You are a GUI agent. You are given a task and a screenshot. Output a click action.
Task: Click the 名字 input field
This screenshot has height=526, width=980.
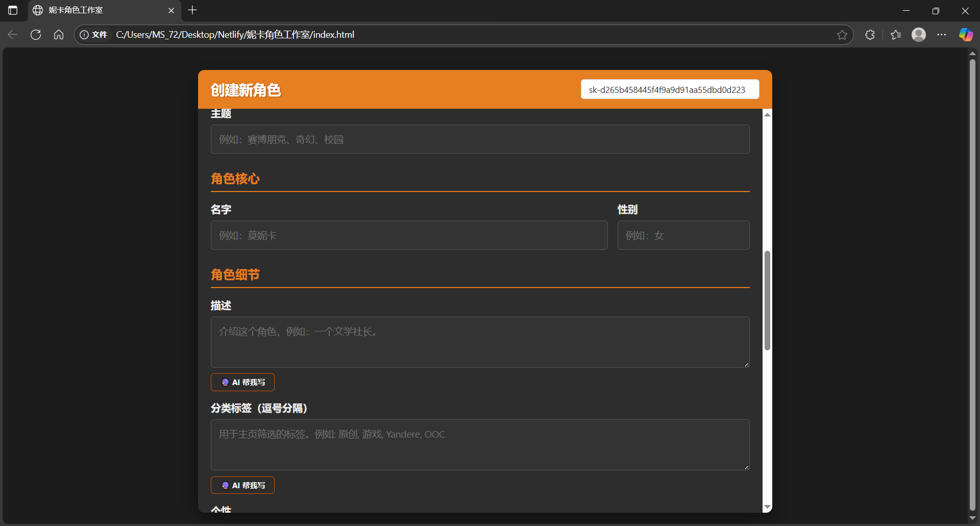[409, 235]
